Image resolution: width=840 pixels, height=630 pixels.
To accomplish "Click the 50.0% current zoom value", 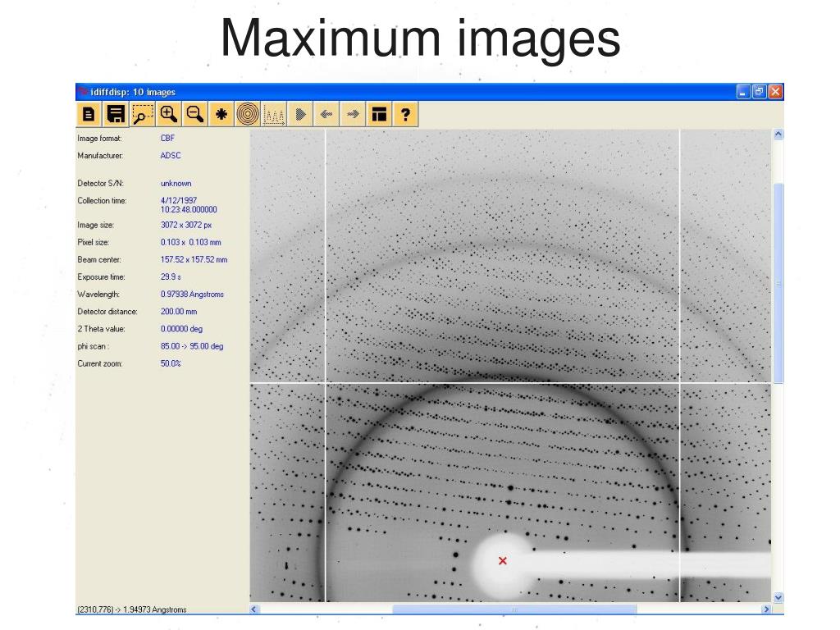I will pyautogui.click(x=171, y=363).
